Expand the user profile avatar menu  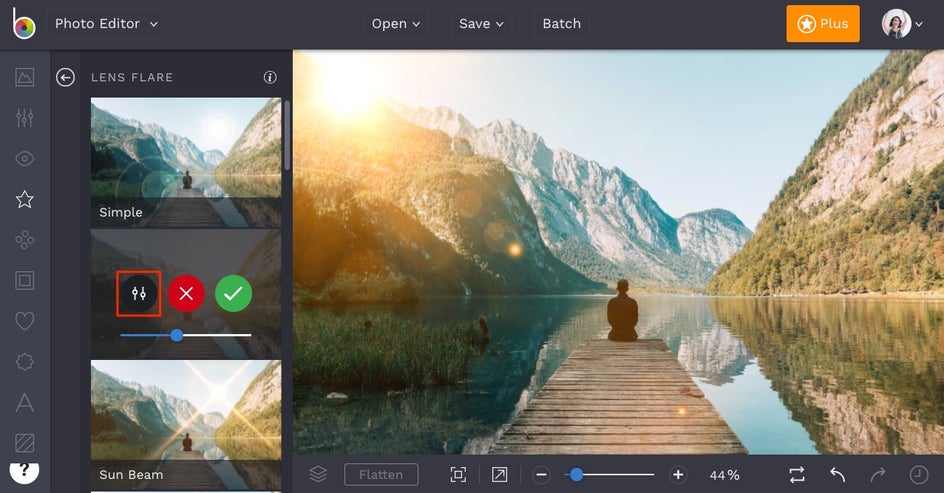pyautogui.click(x=902, y=24)
